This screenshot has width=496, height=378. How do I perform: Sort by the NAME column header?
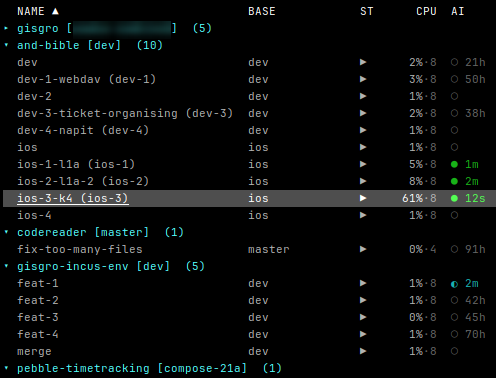tap(31, 11)
